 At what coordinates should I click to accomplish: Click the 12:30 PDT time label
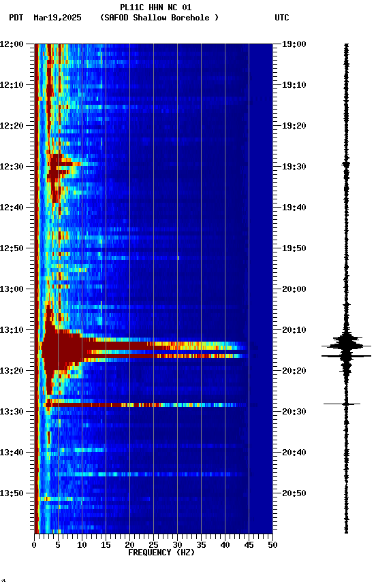pos(12,167)
